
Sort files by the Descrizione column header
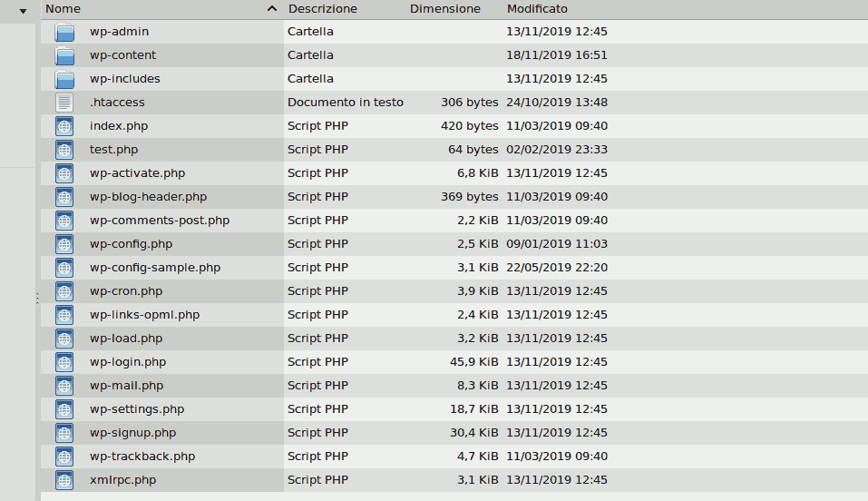(x=323, y=9)
